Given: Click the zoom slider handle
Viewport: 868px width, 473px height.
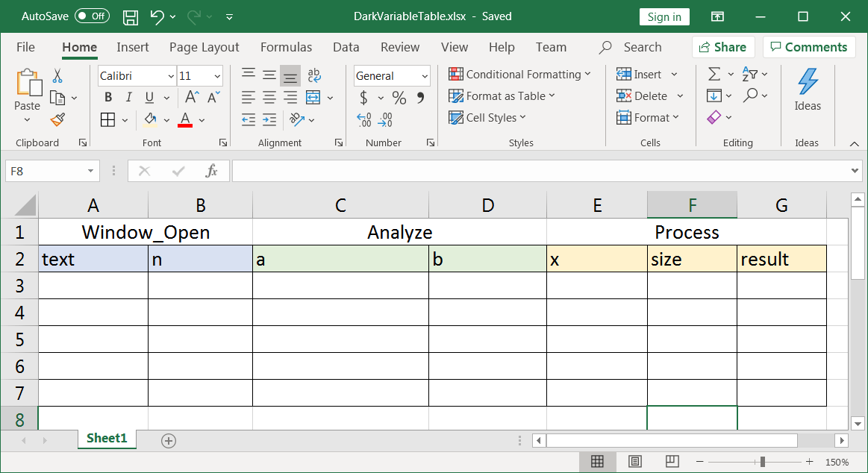Looking at the screenshot, I should click(762, 461).
